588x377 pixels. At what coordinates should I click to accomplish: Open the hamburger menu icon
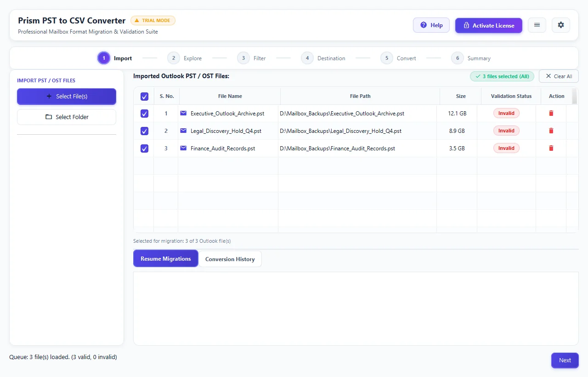click(537, 25)
